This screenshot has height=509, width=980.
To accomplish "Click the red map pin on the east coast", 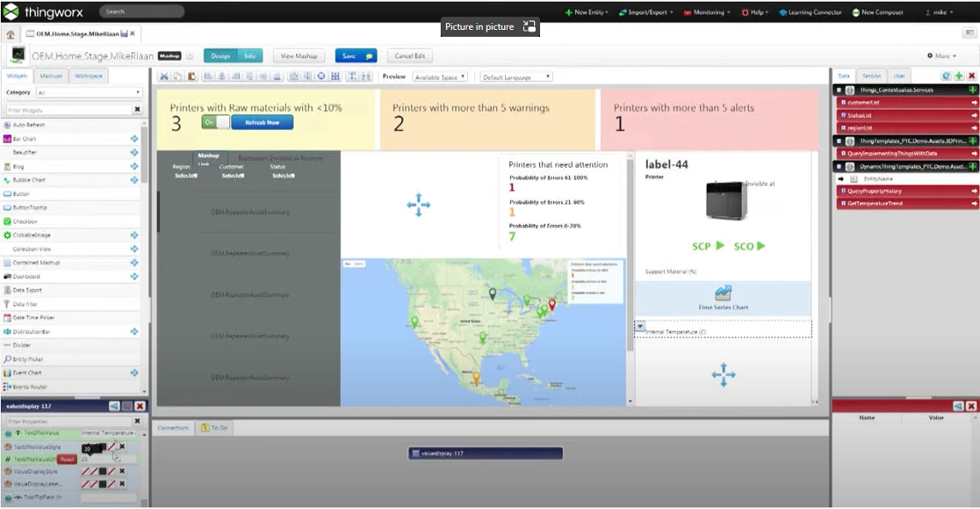I will [552, 305].
